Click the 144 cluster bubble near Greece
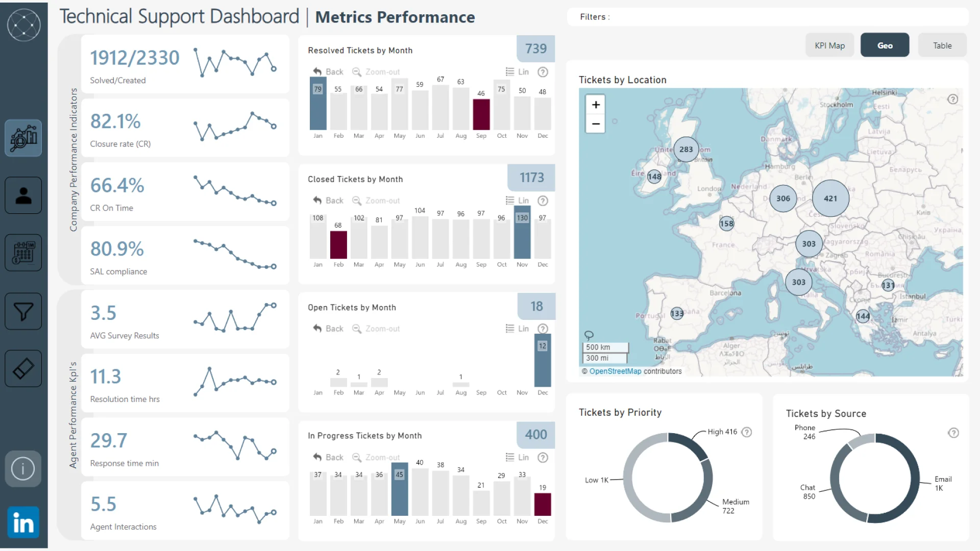Screen dimensions: 980x551 click(863, 316)
